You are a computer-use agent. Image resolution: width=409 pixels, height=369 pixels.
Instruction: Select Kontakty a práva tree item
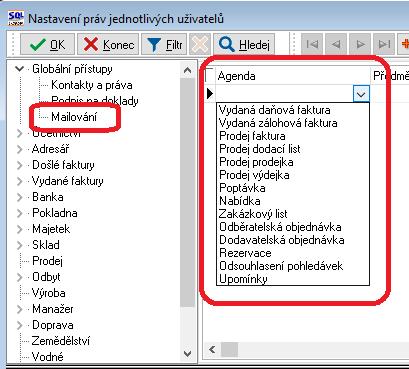(92, 85)
